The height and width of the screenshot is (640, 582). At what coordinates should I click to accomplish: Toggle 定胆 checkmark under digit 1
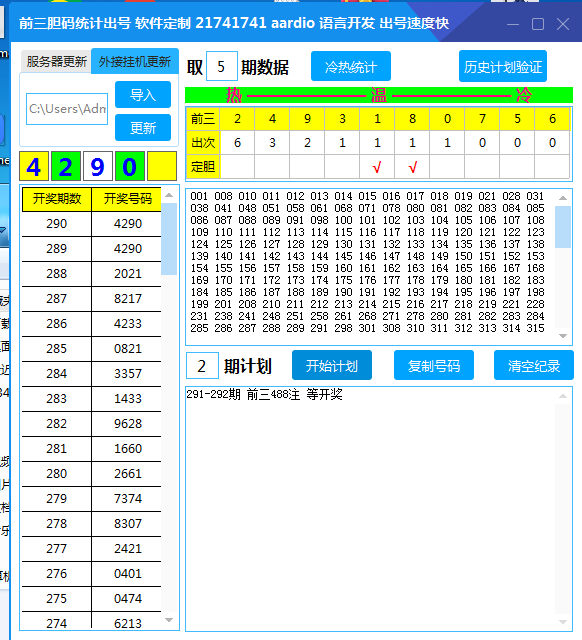[377, 167]
